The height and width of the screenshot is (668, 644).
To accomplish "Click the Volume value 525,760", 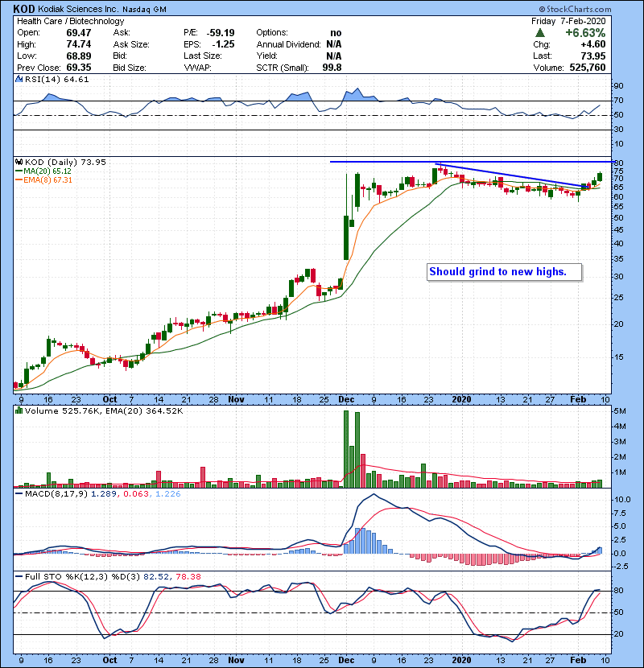I will coord(588,68).
